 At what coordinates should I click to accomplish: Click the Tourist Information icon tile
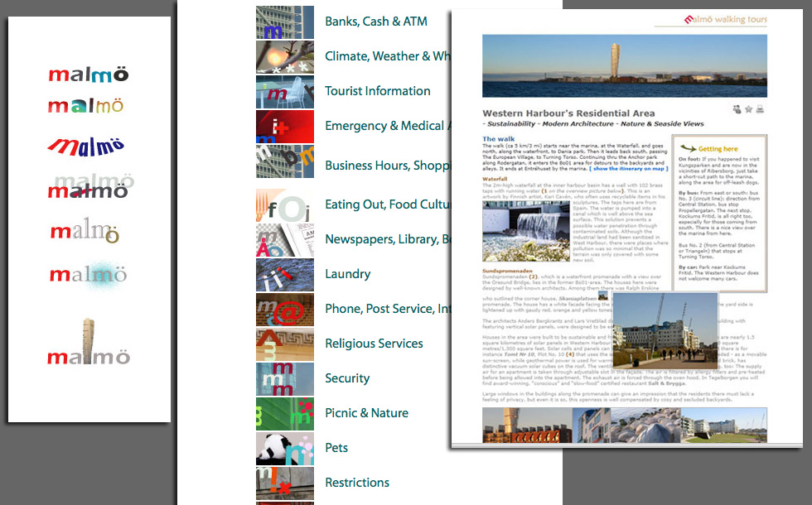285,92
